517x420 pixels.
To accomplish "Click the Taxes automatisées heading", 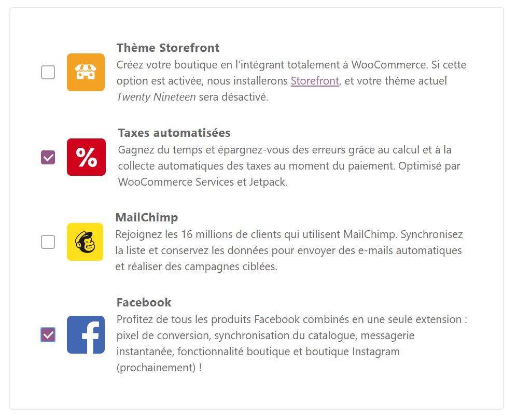I will tap(173, 133).
